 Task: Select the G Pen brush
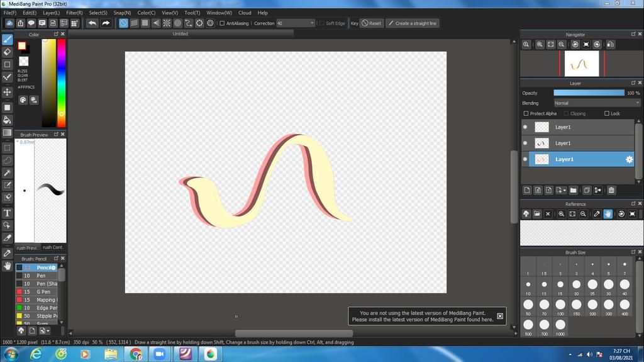tap(37, 291)
